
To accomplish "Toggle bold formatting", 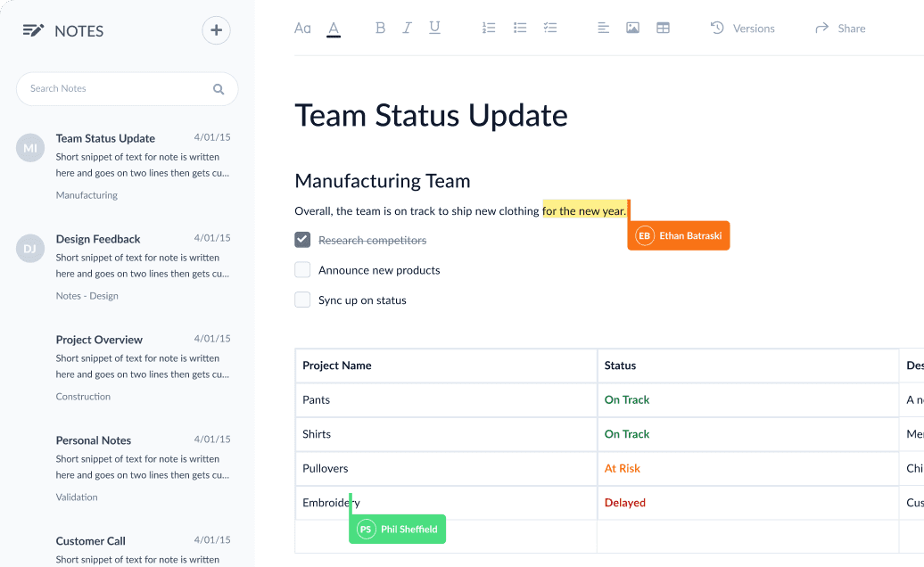I will [380, 28].
